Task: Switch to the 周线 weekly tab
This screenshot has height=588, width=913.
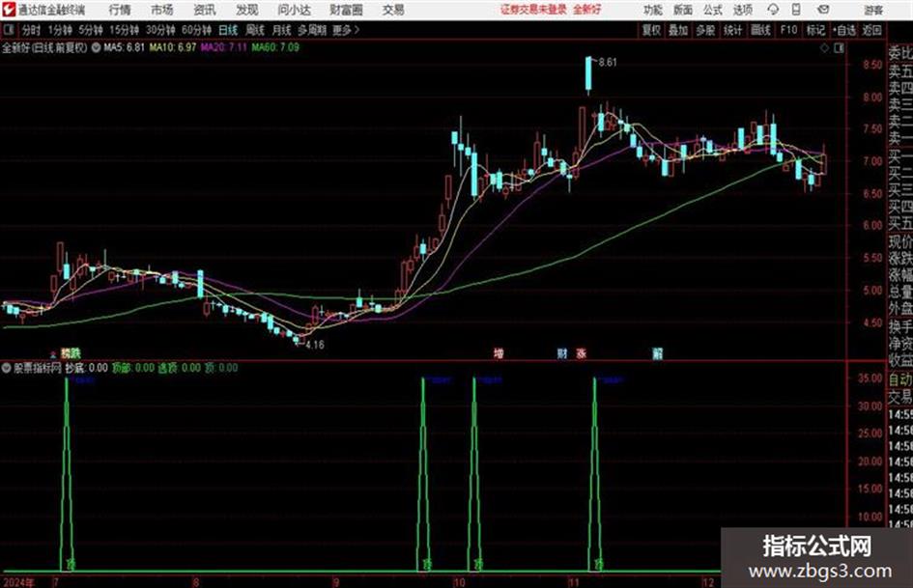Action: tap(255, 30)
